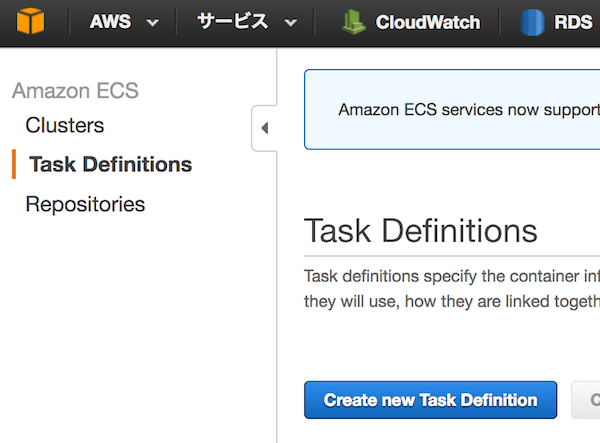Open the green CloudWatch icon shortcut
Image resolution: width=600 pixels, height=443 pixels.
(353, 22)
